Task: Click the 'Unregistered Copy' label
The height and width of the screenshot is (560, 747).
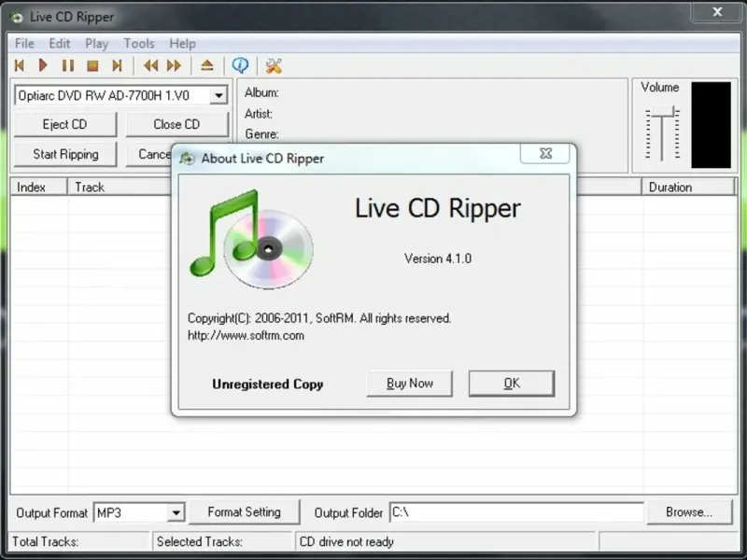Action: click(268, 384)
